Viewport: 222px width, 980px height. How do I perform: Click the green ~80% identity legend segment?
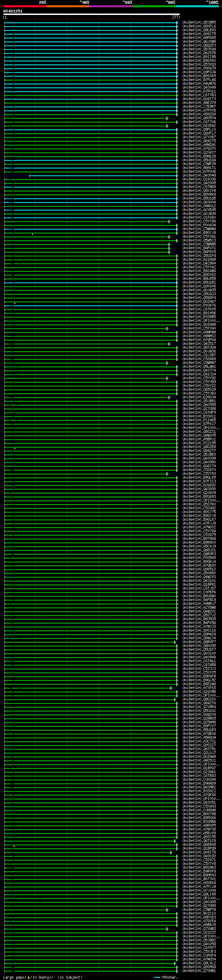(x=154, y=6)
